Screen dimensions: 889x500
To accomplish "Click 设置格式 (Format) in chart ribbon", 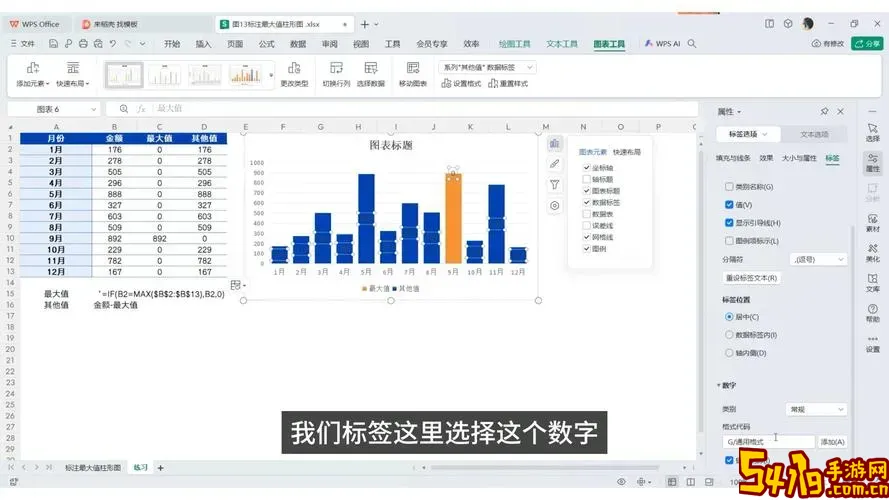I will [461, 83].
